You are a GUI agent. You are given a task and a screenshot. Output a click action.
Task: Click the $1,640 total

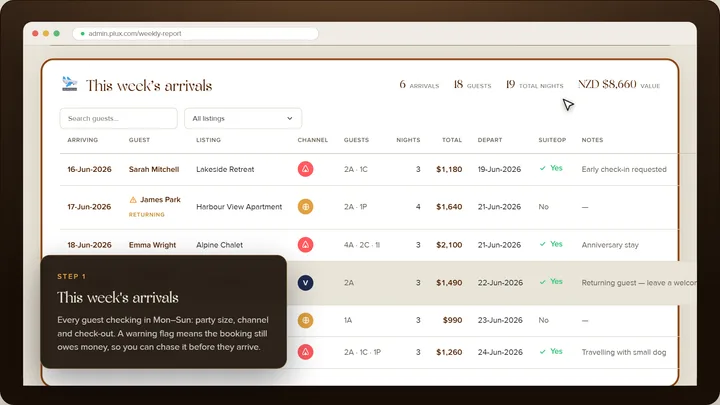pos(449,207)
